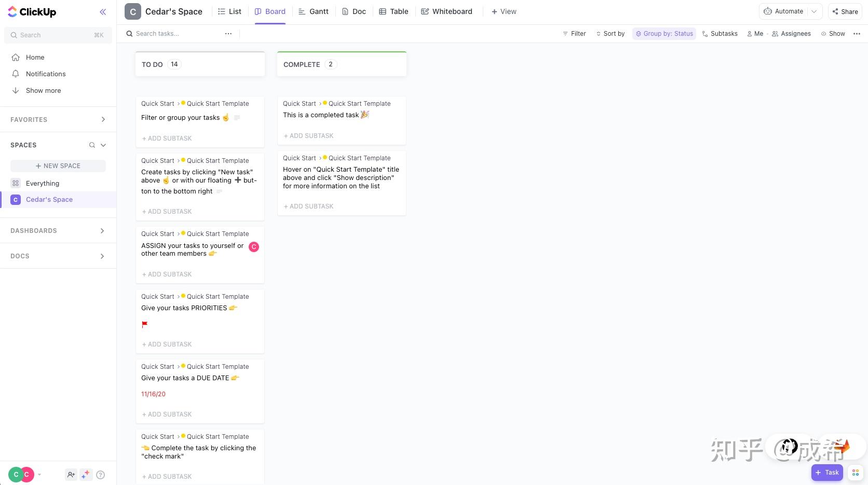
Task: Open the more options ellipsis near search tasks
Action: coord(228,34)
